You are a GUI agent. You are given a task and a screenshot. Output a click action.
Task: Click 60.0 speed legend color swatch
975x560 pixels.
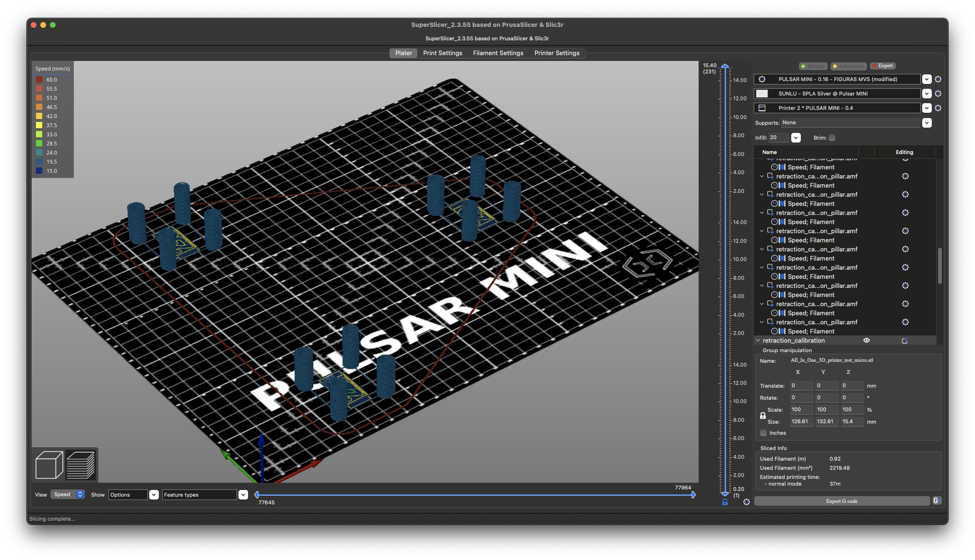(39, 80)
